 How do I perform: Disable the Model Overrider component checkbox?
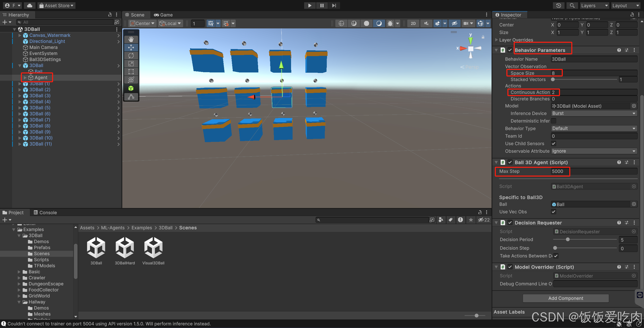(x=510, y=267)
